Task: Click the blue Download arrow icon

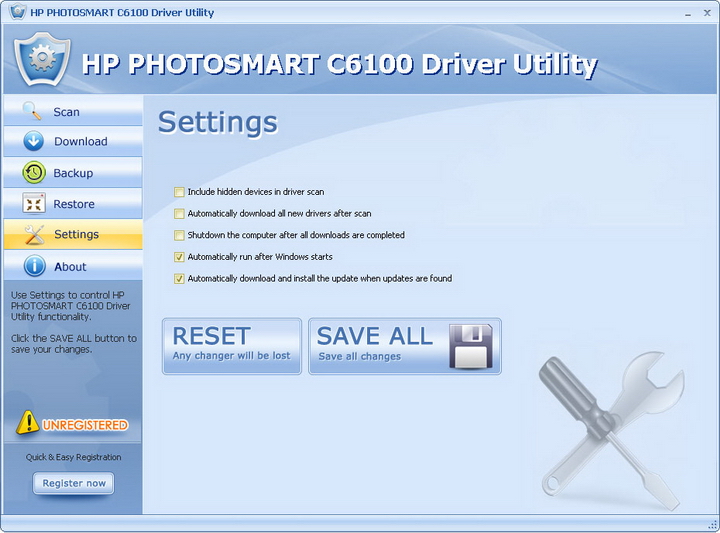Action: [34, 141]
